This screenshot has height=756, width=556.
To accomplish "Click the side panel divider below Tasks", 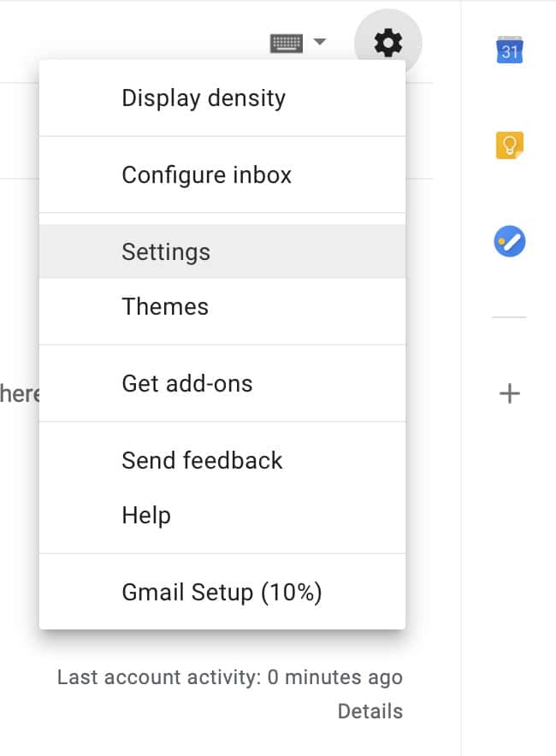I will tap(510, 318).
